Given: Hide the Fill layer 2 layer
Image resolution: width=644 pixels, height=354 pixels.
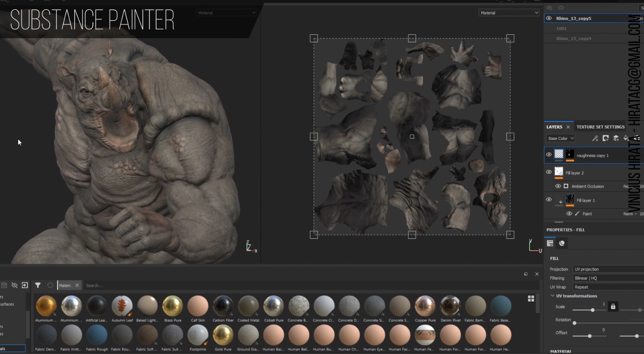Looking at the screenshot, I should coord(549,172).
